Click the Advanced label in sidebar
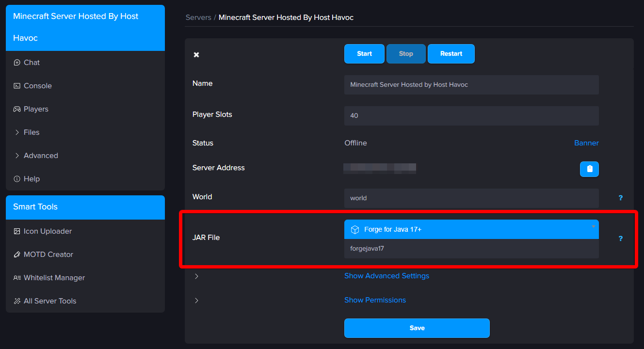This screenshot has width=644, height=349. click(x=41, y=156)
